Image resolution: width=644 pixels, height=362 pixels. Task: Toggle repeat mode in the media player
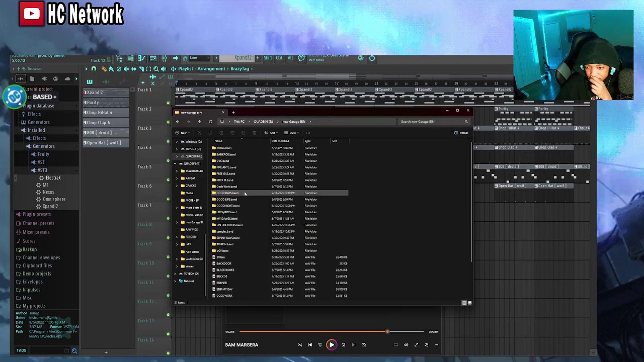click(364, 345)
